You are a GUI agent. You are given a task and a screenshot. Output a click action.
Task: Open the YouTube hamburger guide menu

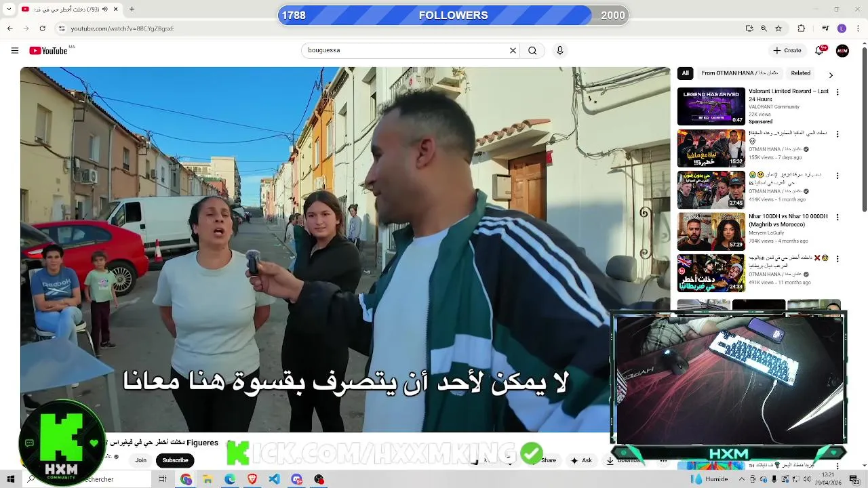pyautogui.click(x=14, y=50)
